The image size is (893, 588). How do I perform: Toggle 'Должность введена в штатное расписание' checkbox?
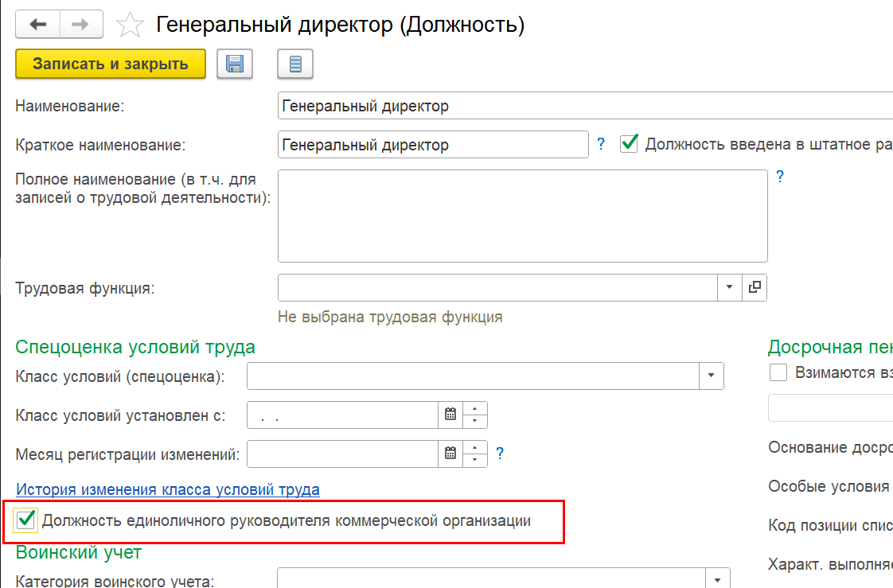tap(630, 144)
